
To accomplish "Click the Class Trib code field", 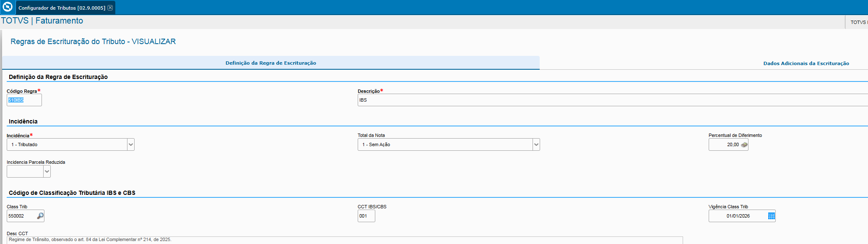I will (x=21, y=216).
